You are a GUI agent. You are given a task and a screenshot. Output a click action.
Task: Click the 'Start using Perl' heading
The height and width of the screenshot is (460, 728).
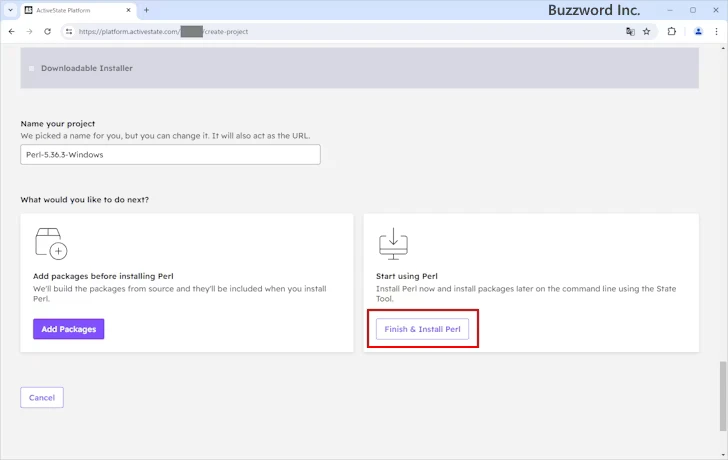(407, 276)
